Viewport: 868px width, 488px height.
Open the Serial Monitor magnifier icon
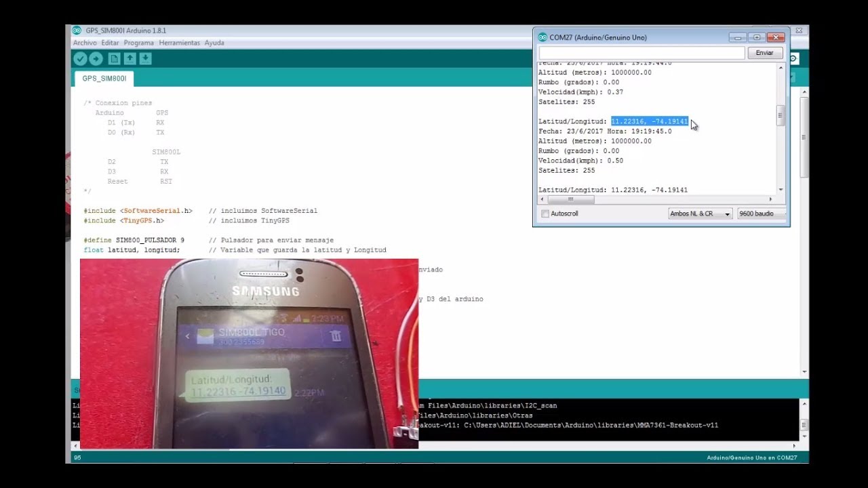click(x=793, y=59)
